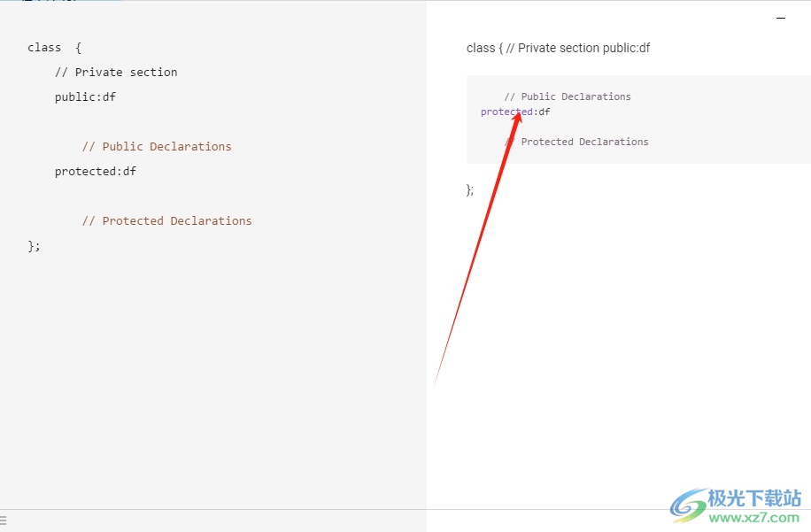
Task: Click the brown "// Public Declarations" comment in the editor
Action: click(x=157, y=147)
